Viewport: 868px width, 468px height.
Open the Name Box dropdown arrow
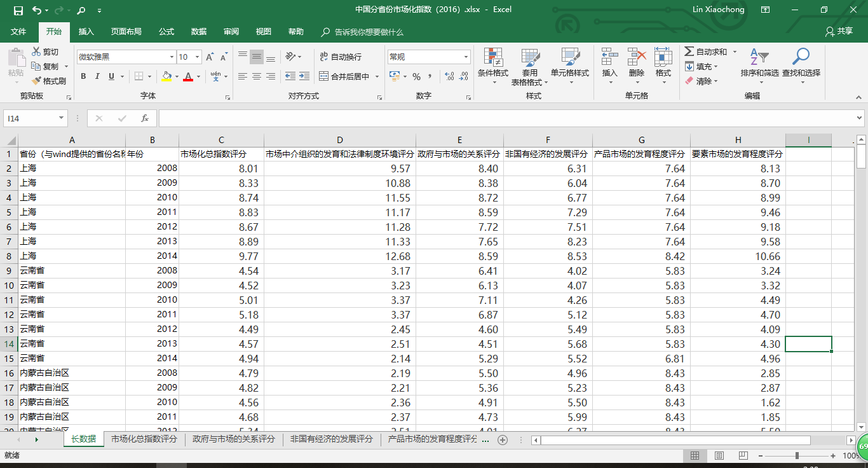(62, 118)
